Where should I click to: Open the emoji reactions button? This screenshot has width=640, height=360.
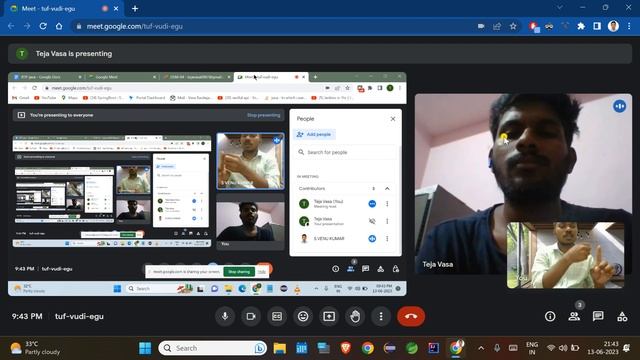[x=303, y=316]
